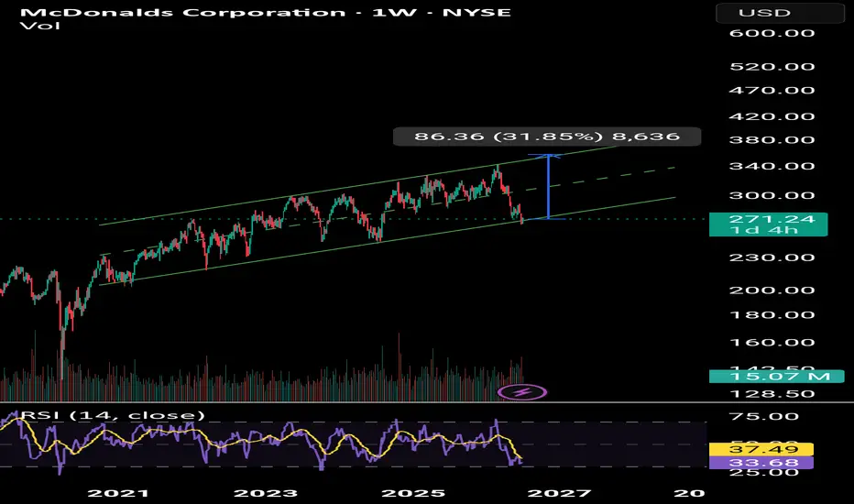
Task: Click the 520.00 price axis label
Action: [x=772, y=67]
